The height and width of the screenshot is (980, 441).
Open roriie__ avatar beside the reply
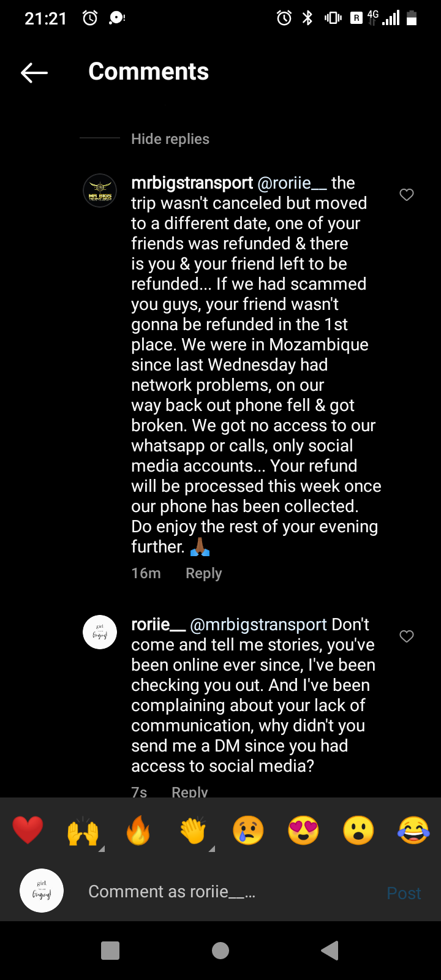(100, 632)
